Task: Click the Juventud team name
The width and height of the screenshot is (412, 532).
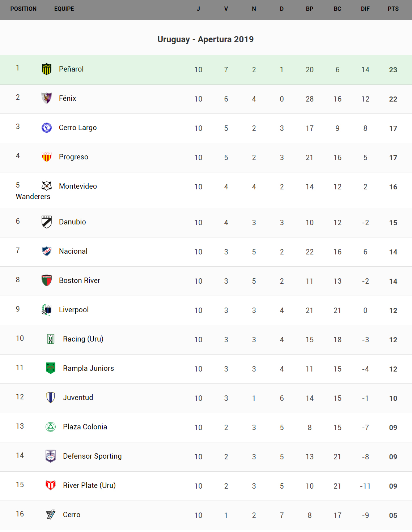Action: click(x=78, y=398)
